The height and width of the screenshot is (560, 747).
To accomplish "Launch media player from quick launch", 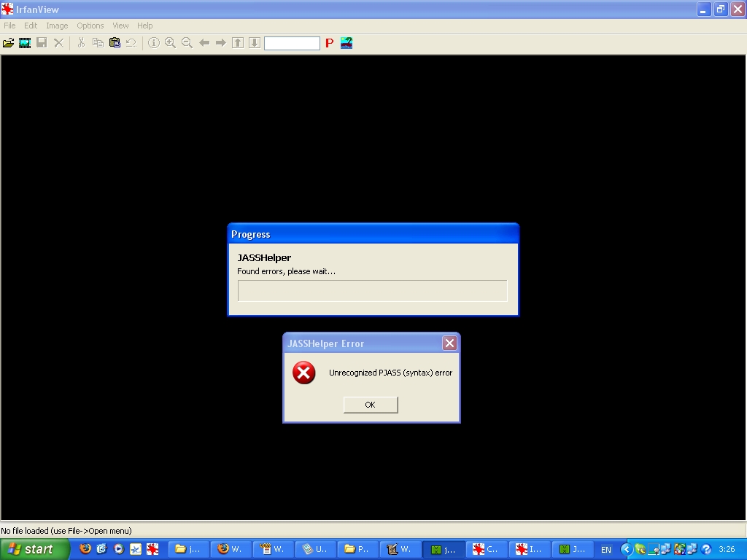I will [119, 549].
